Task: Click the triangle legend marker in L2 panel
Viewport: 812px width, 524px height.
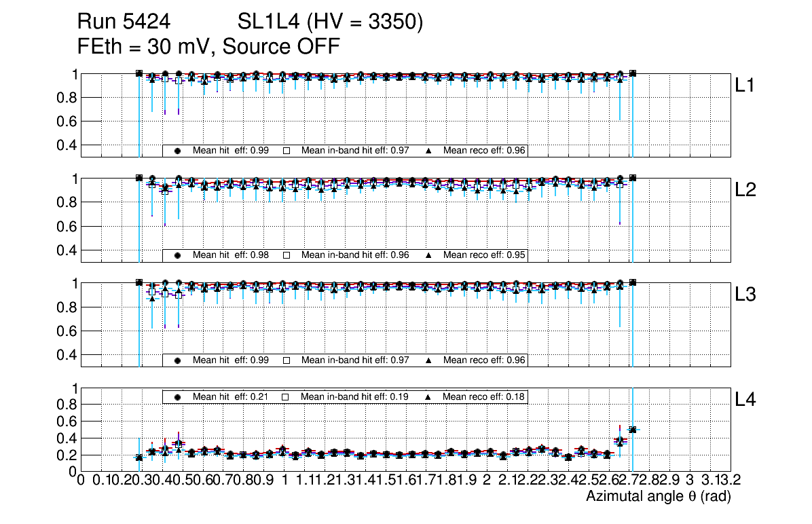Action: [429, 256]
